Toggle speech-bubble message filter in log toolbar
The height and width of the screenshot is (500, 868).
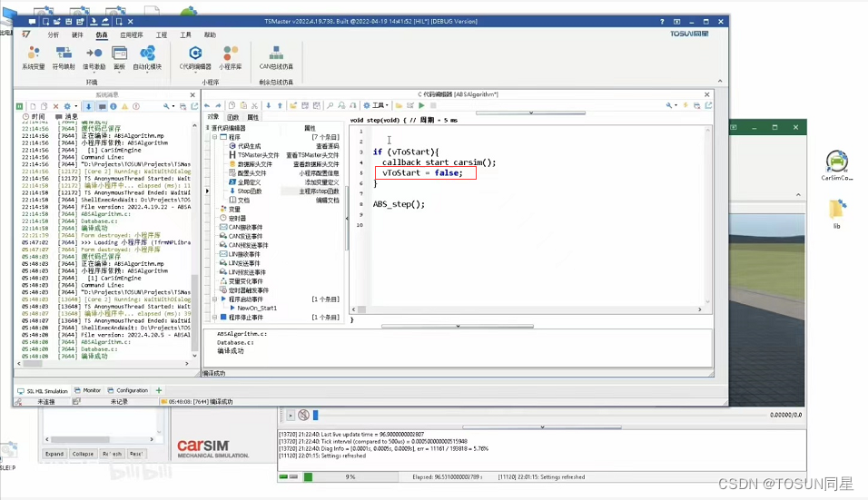coord(102,106)
